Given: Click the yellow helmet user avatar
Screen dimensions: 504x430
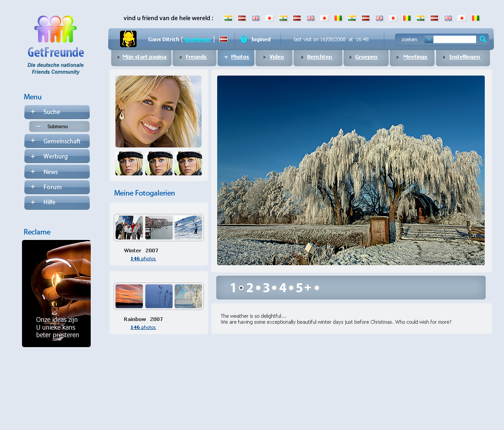Looking at the screenshot, I should tap(128, 39).
